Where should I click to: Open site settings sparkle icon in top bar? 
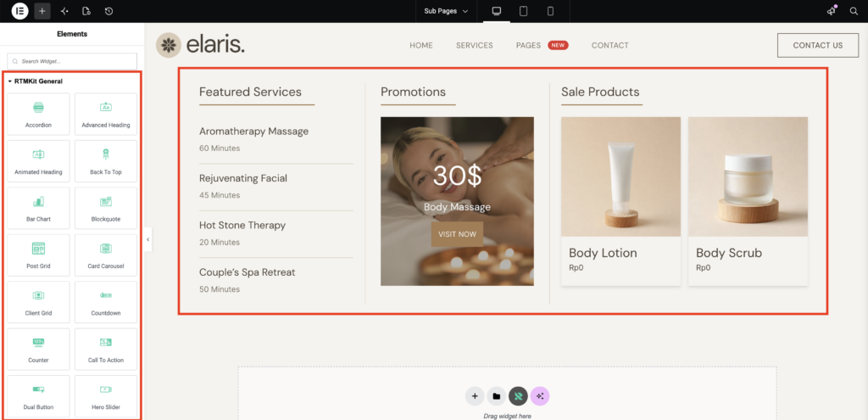[x=64, y=11]
